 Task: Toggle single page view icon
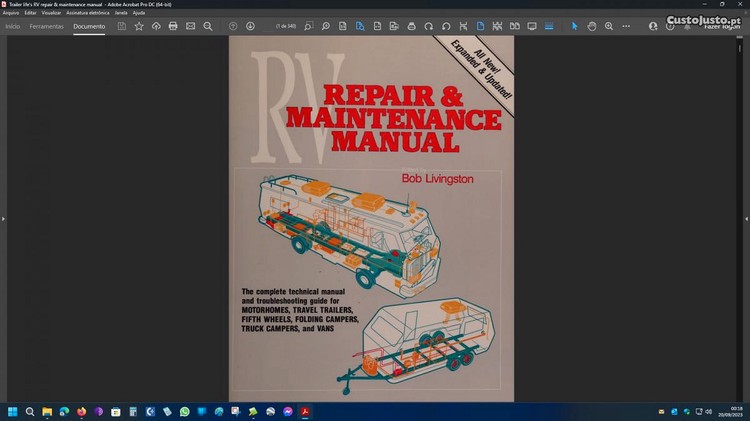point(480,26)
